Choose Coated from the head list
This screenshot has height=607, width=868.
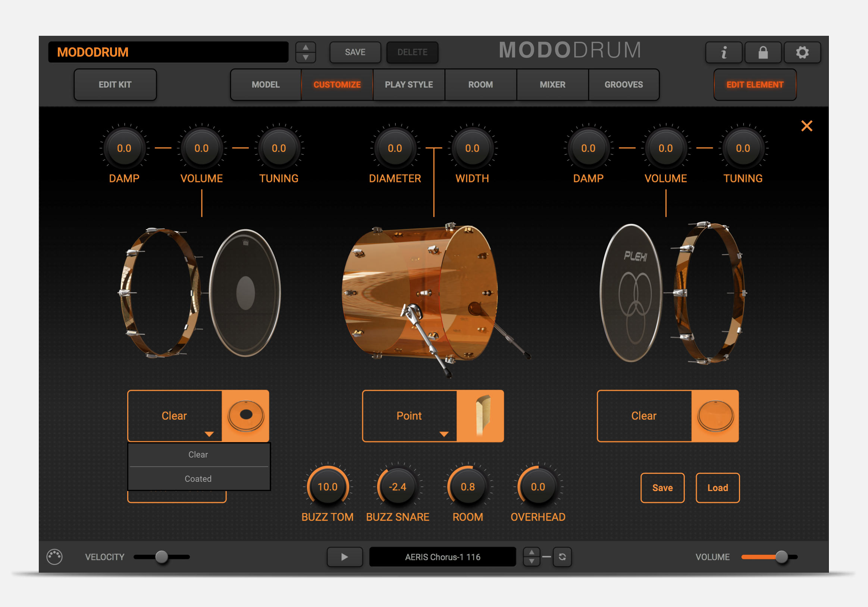click(x=198, y=479)
